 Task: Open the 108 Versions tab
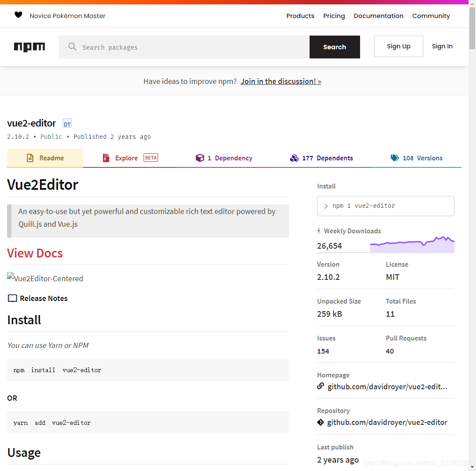pyautogui.click(x=416, y=158)
